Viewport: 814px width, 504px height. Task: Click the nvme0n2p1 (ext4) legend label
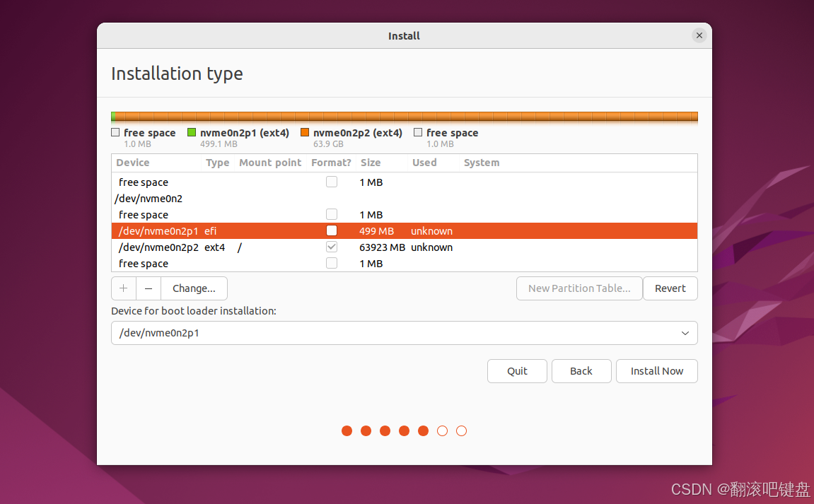[x=245, y=133]
